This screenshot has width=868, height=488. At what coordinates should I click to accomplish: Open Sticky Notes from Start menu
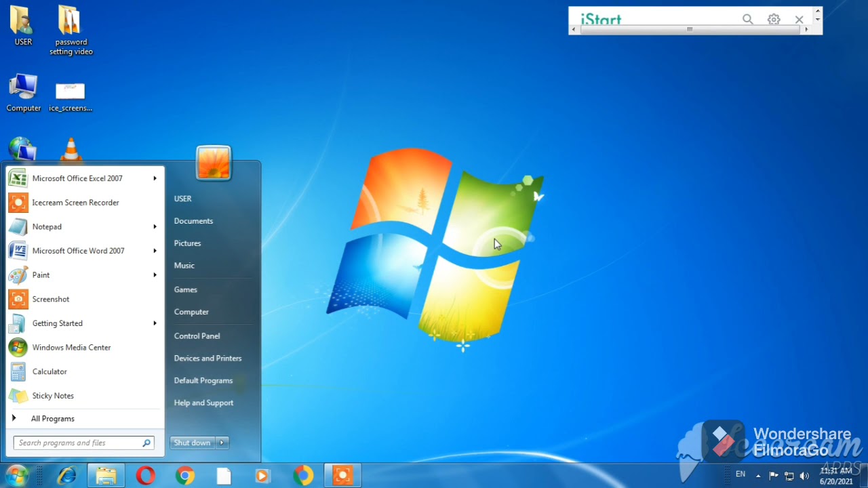(x=85, y=396)
